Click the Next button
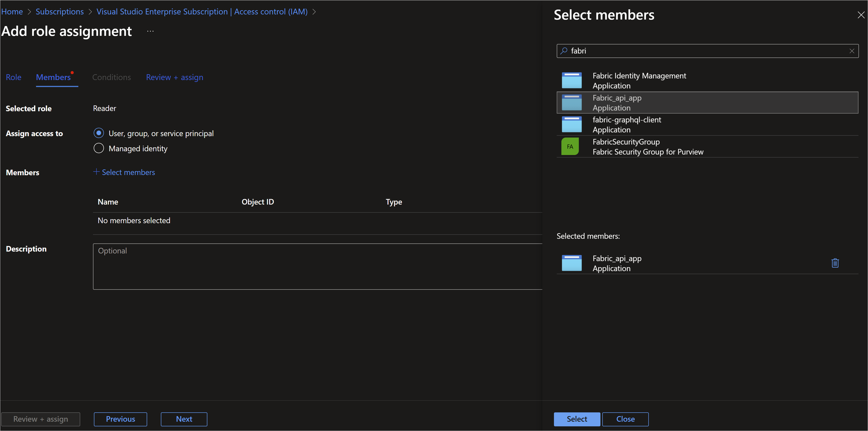This screenshot has height=431, width=868. tap(184, 419)
